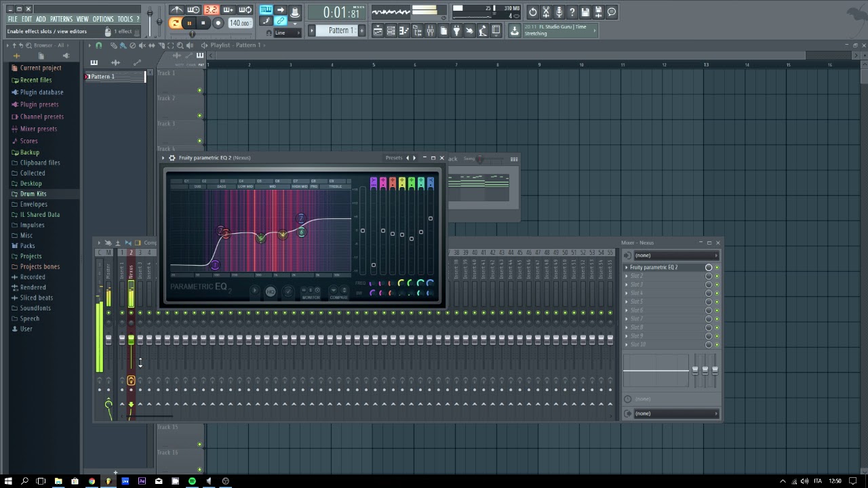Toggle the 3.2 countdown before recording button
The height and width of the screenshot is (488, 868).
211,9
